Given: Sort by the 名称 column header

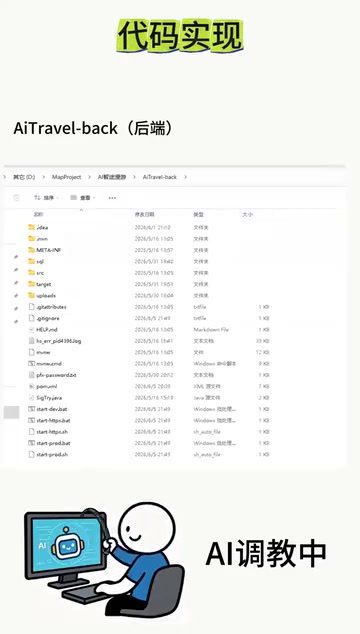Looking at the screenshot, I should 38,214.
